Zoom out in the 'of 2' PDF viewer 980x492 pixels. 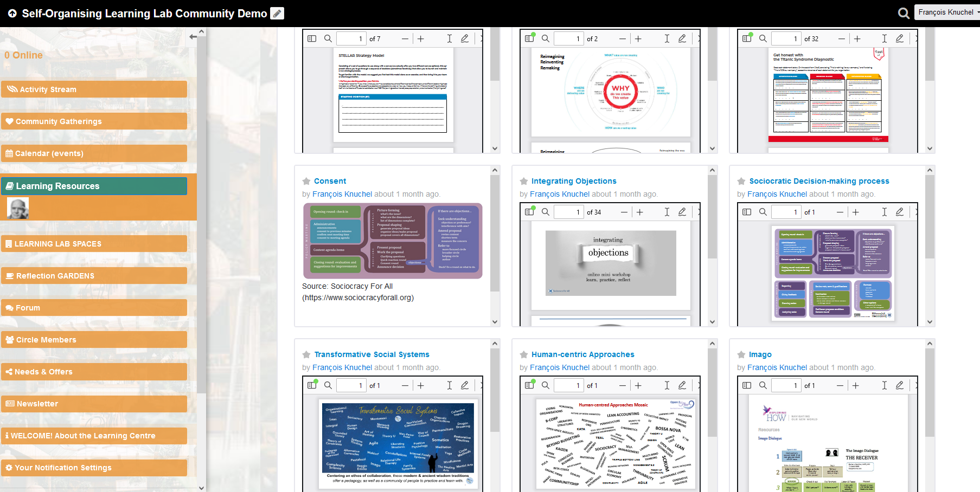pyautogui.click(x=623, y=38)
